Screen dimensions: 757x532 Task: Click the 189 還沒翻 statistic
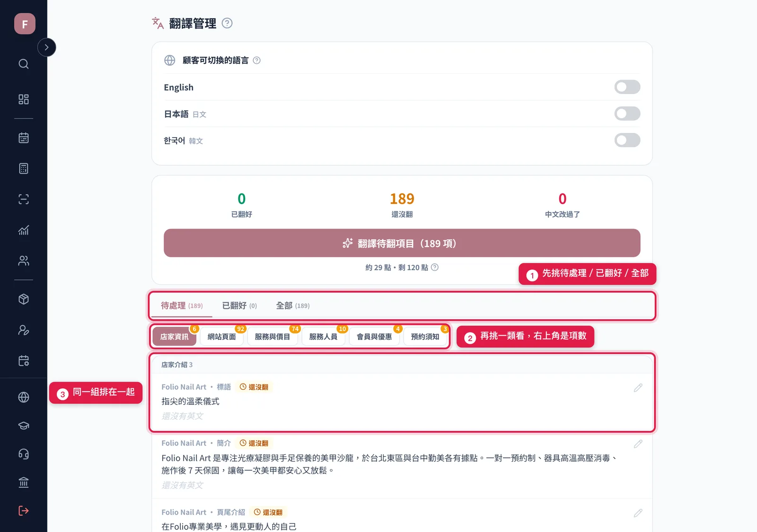pyautogui.click(x=402, y=204)
